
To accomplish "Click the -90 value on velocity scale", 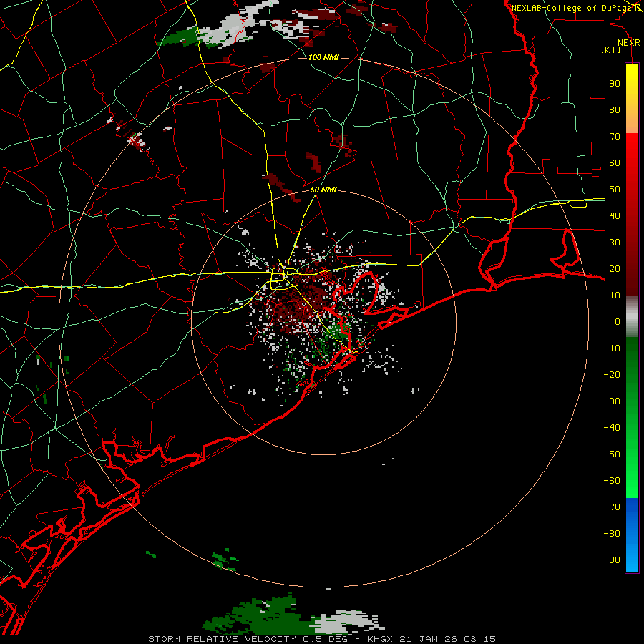I will (612, 560).
